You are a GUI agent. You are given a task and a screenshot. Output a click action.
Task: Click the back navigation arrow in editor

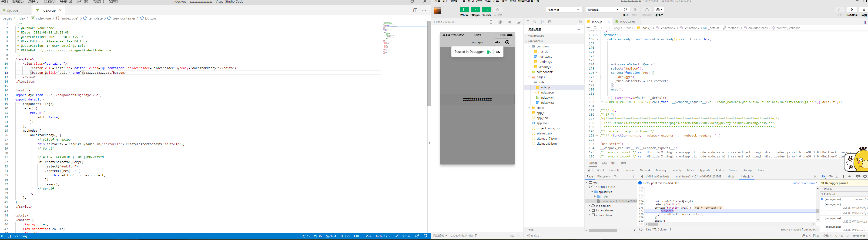[x=602, y=28]
